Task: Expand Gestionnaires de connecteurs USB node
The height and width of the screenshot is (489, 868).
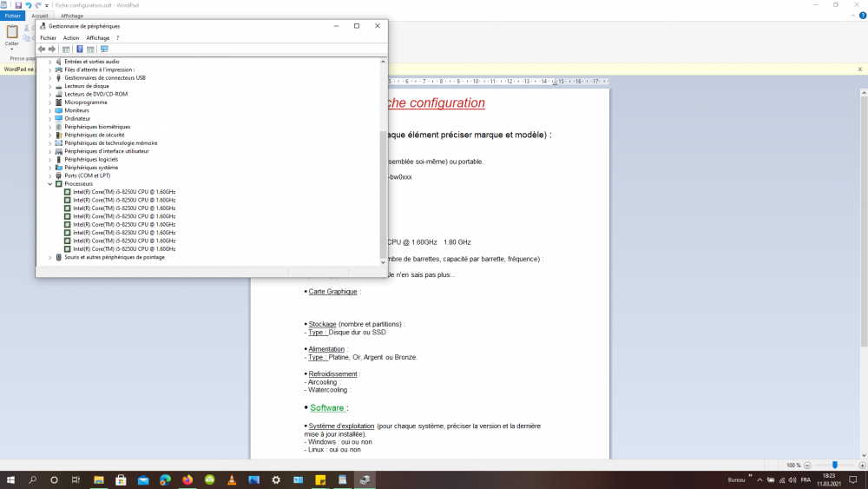Action: click(x=49, y=78)
